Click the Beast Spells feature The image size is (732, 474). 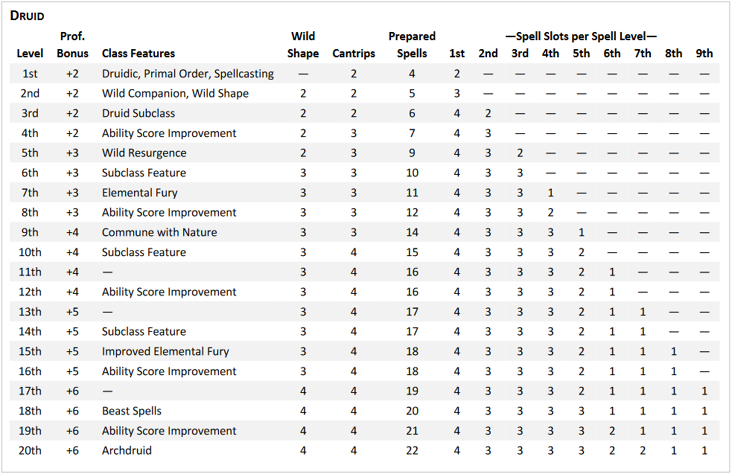(x=131, y=411)
